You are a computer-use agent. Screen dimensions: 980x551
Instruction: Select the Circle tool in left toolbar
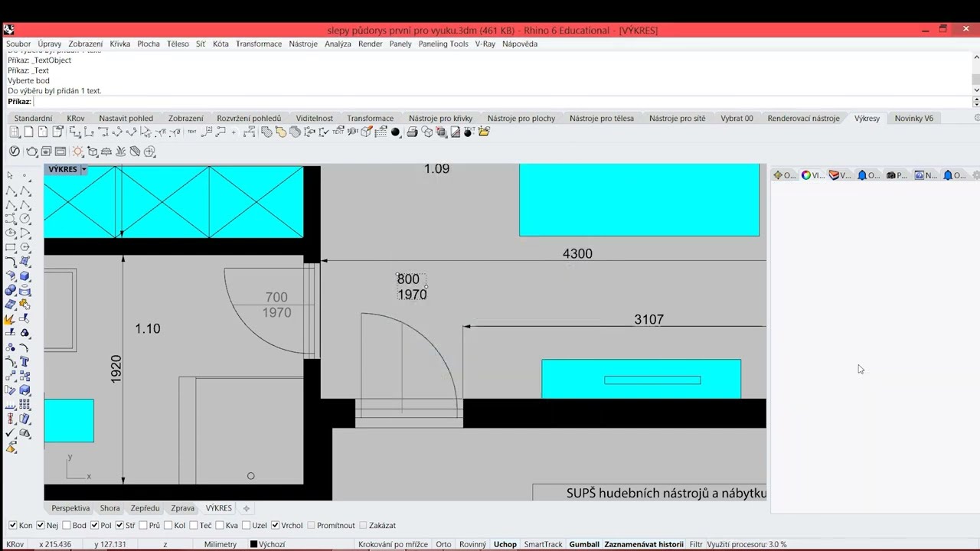tap(24, 218)
